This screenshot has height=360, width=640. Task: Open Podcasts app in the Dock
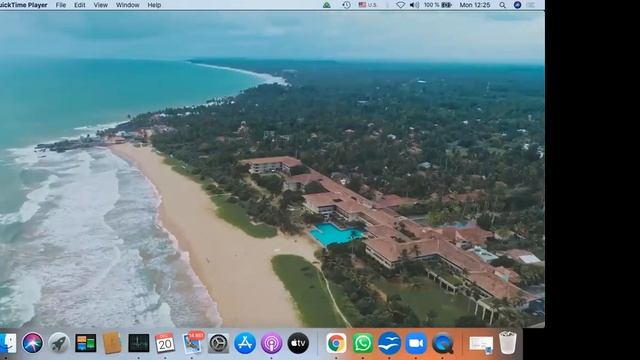(271, 343)
